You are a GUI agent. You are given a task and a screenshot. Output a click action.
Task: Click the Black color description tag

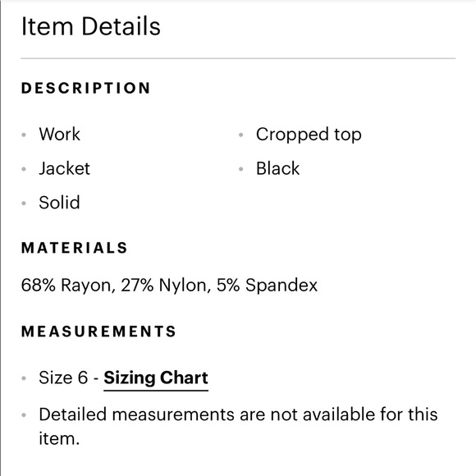coord(277,168)
